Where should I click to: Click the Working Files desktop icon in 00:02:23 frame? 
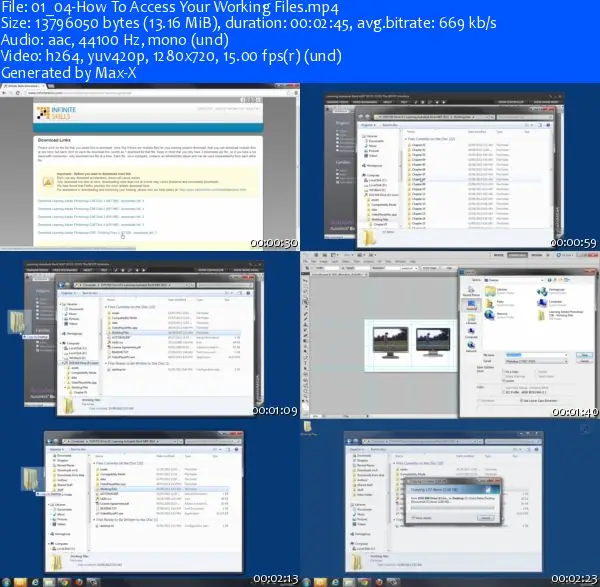308,428
